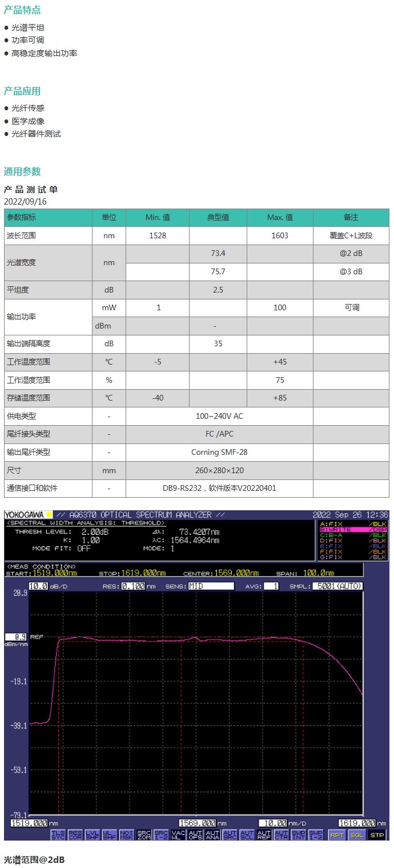Viewport: 394px width, 868px height.
Task: Click the RES 0.100 nm field
Action: pyautogui.click(x=132, y=586)
